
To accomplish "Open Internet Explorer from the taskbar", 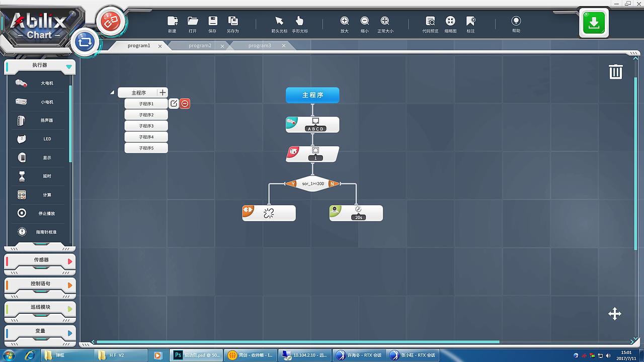I will coord(31,355).
